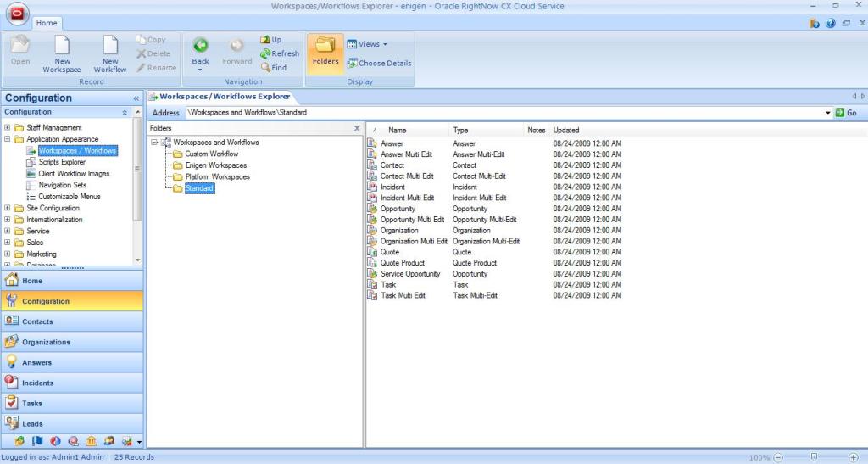Click the Up folder icon

click(265, 40)
